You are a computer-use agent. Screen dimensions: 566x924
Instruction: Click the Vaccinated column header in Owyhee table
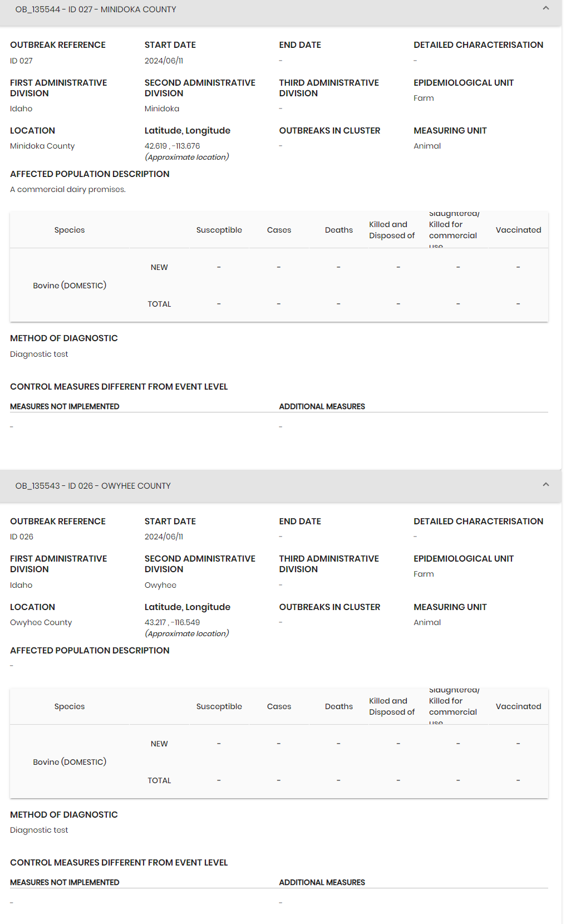[x=518, y=706]
